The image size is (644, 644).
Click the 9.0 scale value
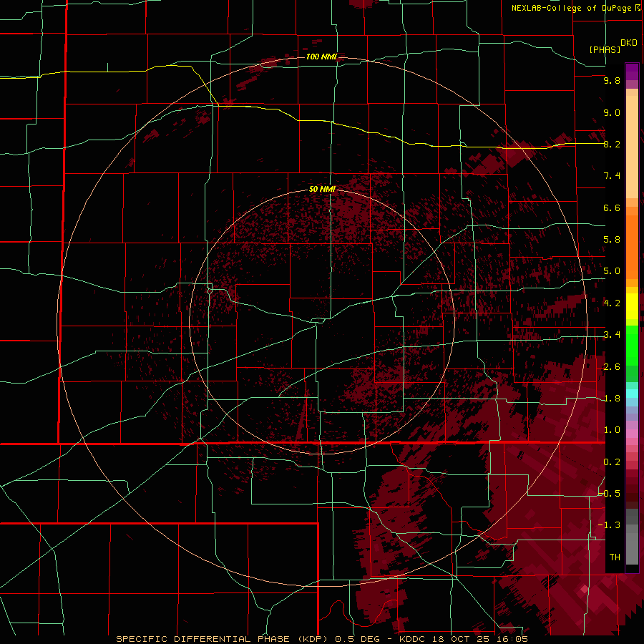click(612, 112)
